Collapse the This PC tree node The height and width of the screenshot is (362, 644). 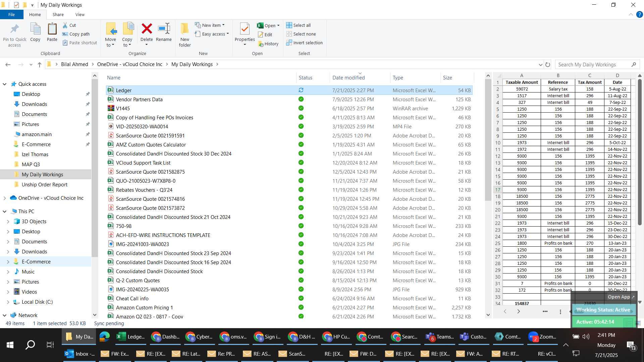(5, 212)
